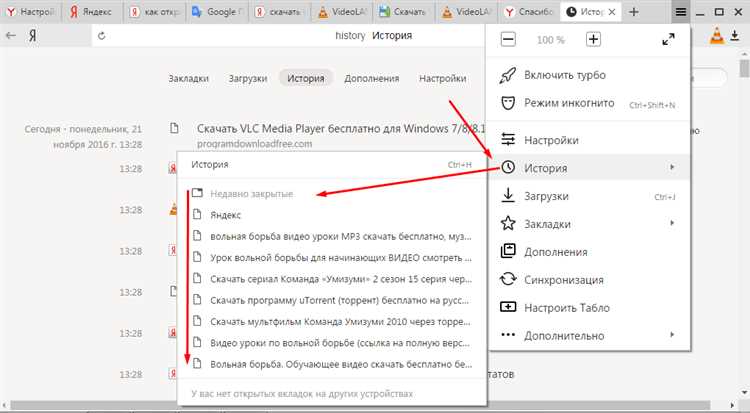Screen dimensions: 750x413
Task: Click the star icon for Закладки
Action: coord(508,223)
